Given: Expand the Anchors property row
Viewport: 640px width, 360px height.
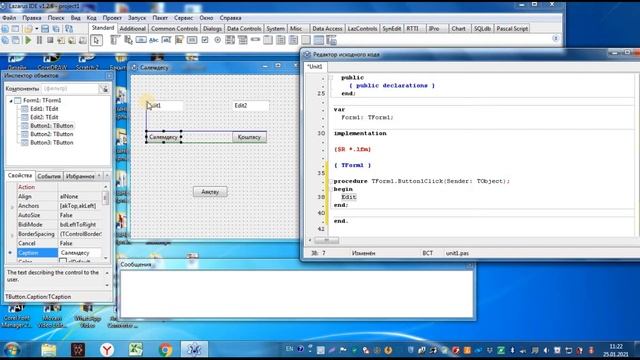Looking at the screenshot, I should pyautogui.click(x=12, y=206).
